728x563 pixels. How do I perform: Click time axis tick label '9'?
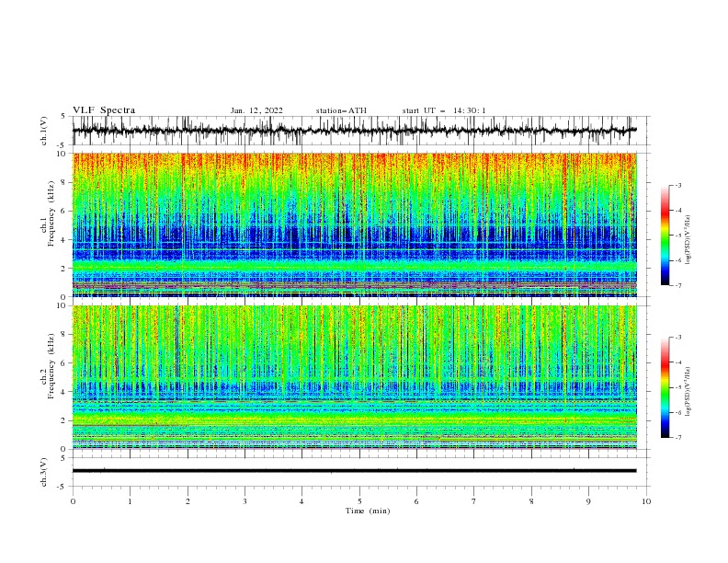588,501
